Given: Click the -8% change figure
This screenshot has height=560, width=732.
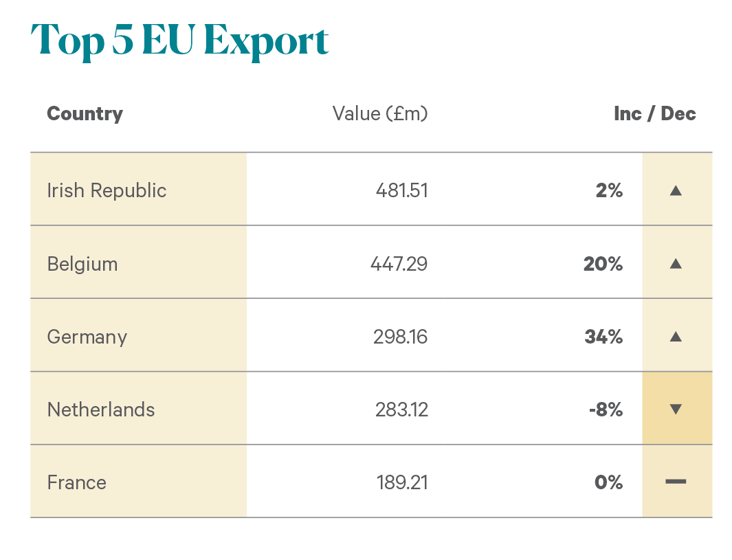Looking at the screenshot, I should coord(606,410).
